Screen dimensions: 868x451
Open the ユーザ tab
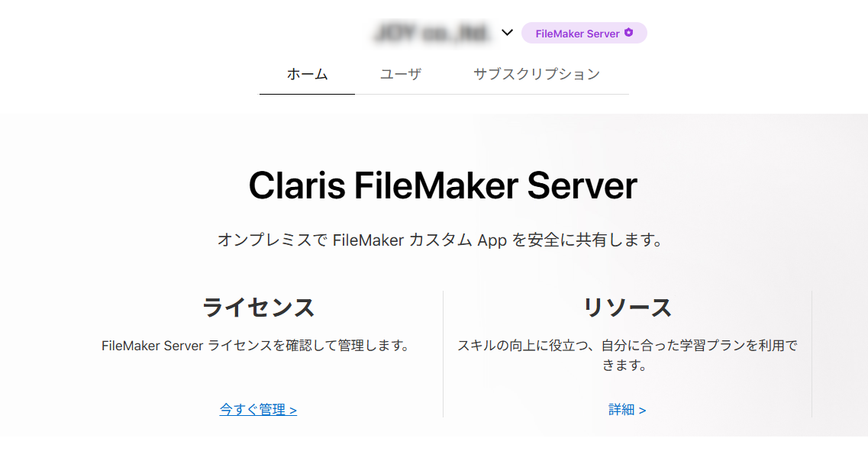click(401, 74)
